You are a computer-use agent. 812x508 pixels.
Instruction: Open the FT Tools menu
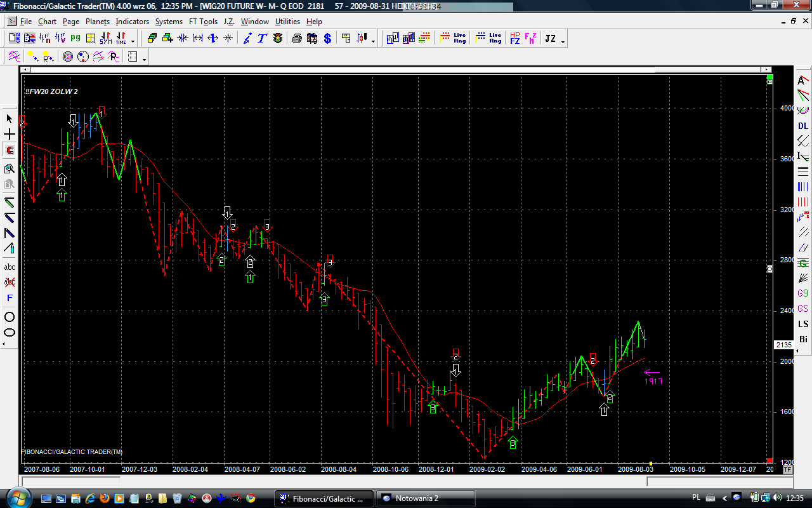click(203, 22)
